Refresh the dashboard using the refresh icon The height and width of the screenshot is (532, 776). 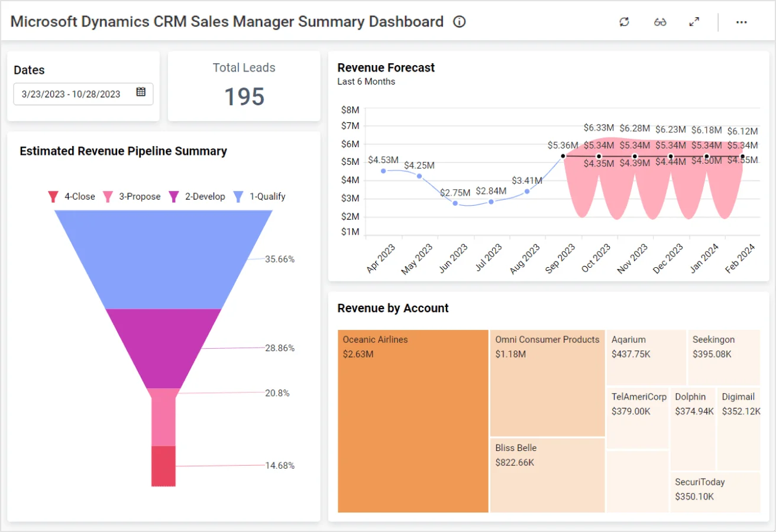(x=624, y=22)
